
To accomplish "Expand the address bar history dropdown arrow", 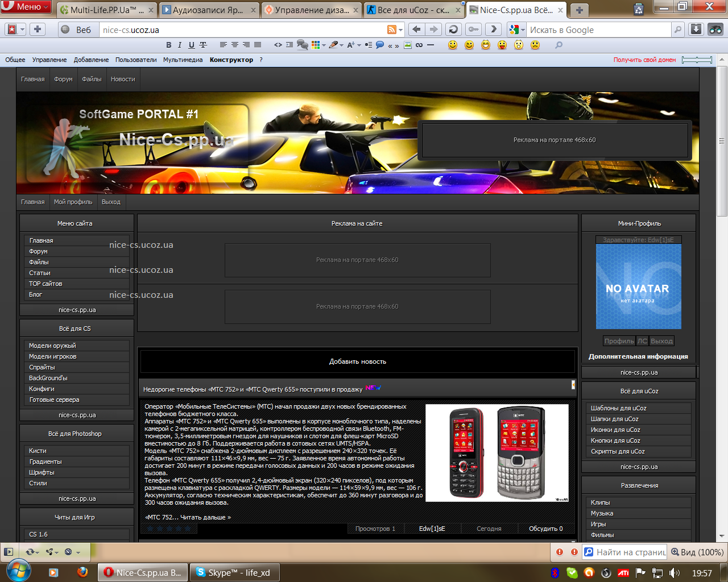I will [x=401, y=30].
